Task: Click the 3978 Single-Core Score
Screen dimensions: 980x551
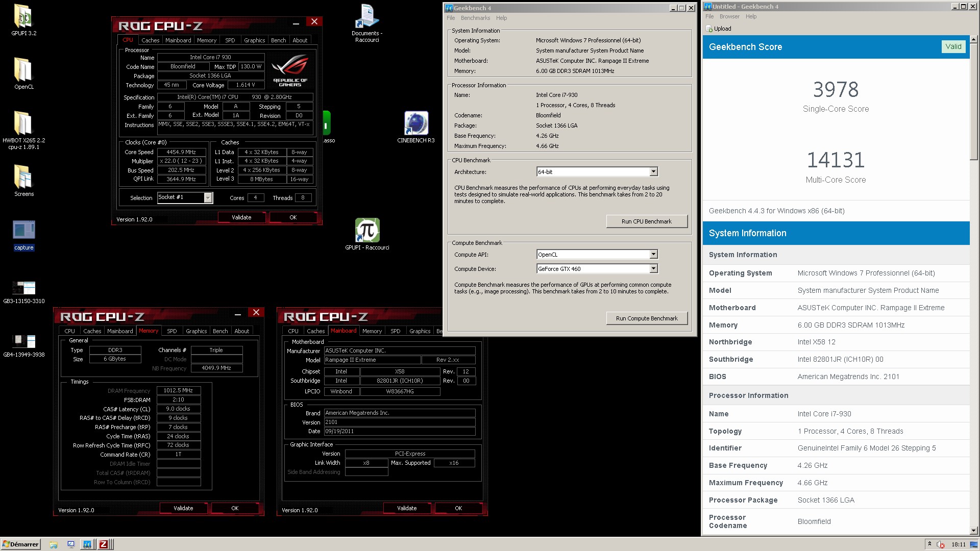Action: click(836, 90)
